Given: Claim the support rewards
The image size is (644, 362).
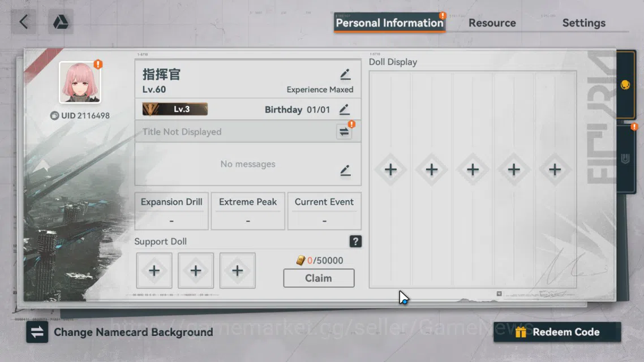Looking at the screenshot, I should pyautogui.click(x=319, y=278).
